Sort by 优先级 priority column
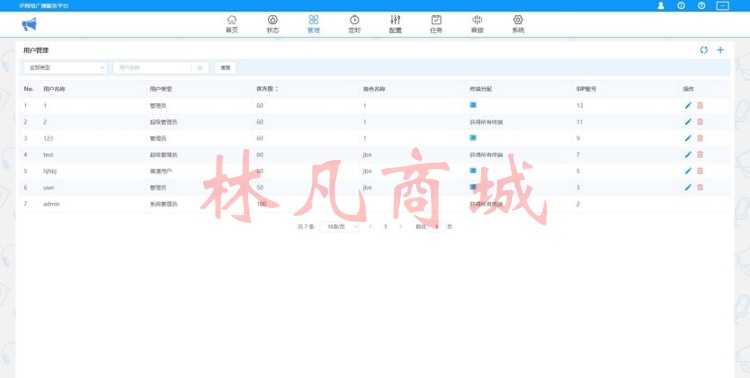Viewport: 750px width, 378px height. coord(267,89)
